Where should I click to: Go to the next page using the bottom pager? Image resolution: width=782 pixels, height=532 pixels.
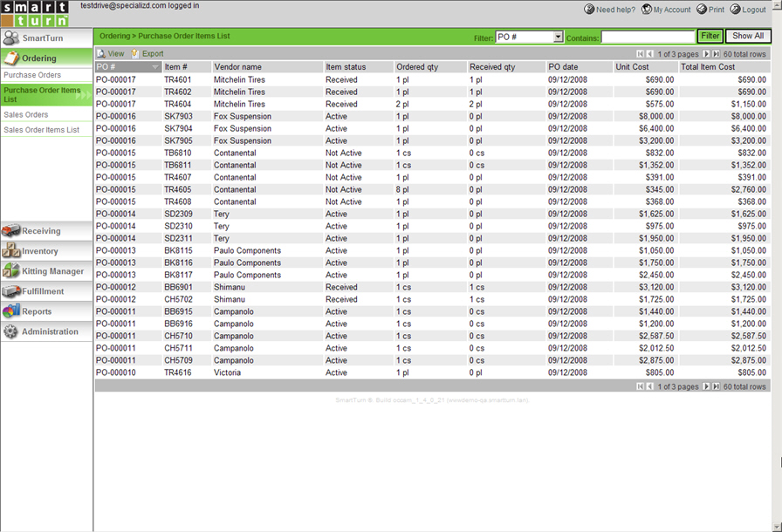[706, 386]
